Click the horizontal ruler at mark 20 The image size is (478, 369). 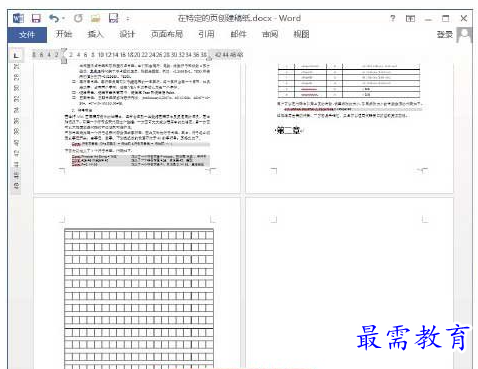(138, 55)
